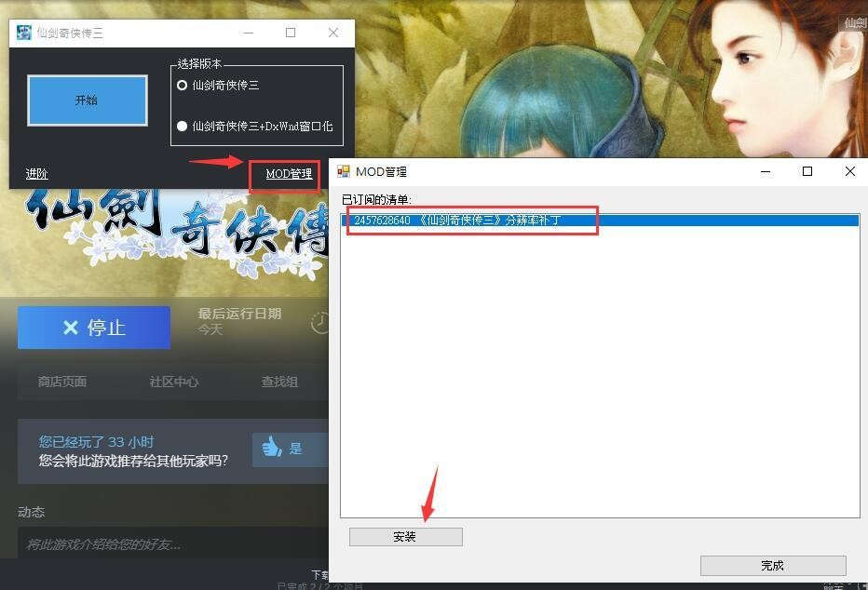Close the 仙剑奇侠传三 launcher window
This screenshot has width=868, height=590.
pyautogui.click(x=333, y=33)
